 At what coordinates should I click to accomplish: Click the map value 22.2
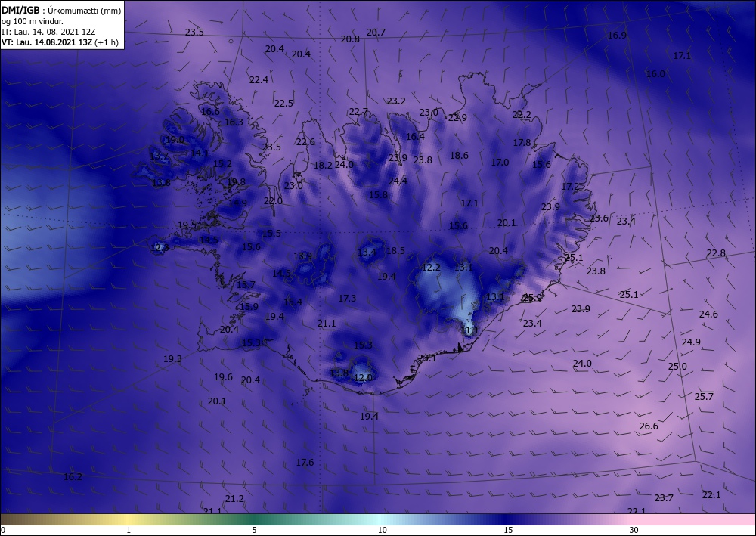pos(522,115)
